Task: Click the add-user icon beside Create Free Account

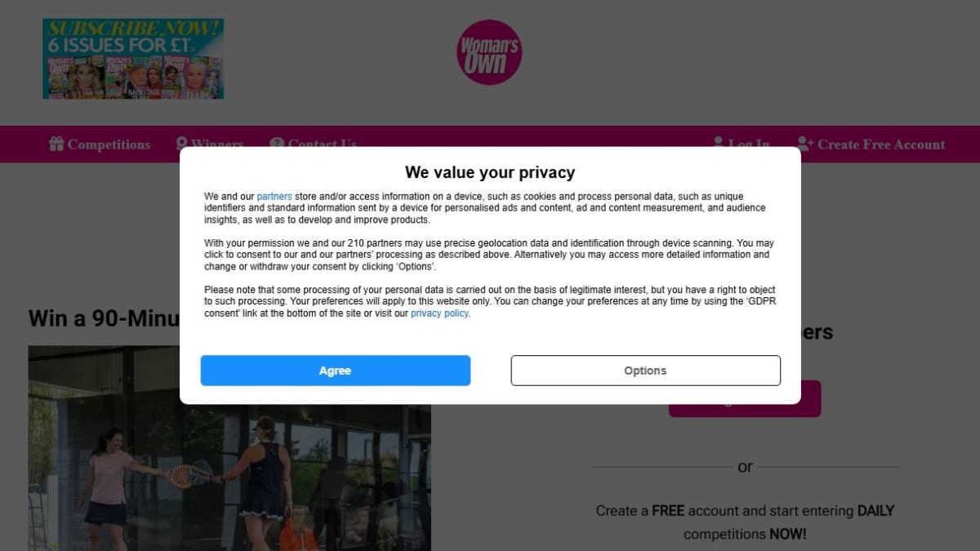Action: [x=805, y=144]
